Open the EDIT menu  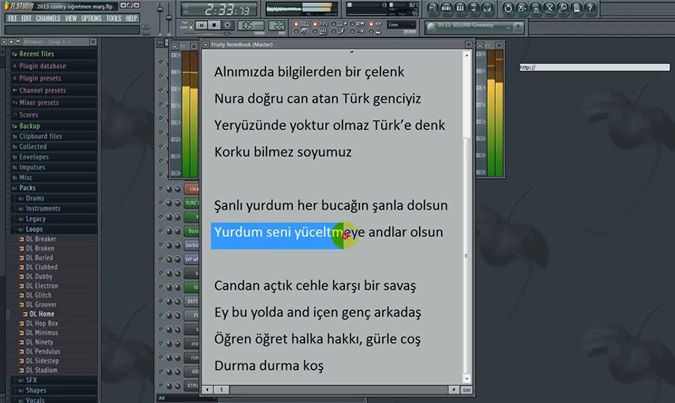[x=26, y=18]
